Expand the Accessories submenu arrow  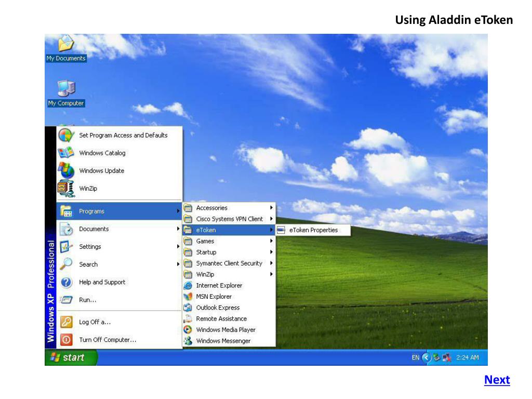271,208
